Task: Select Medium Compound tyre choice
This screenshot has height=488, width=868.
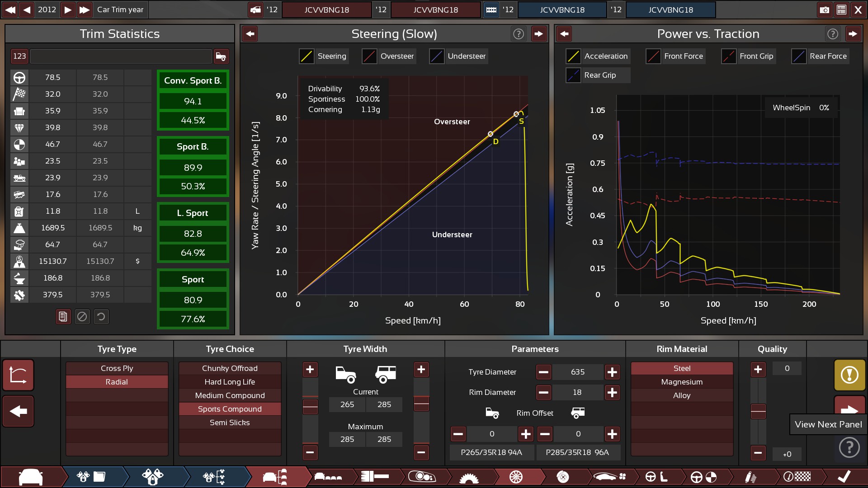Action: click(x=230, y=395)
